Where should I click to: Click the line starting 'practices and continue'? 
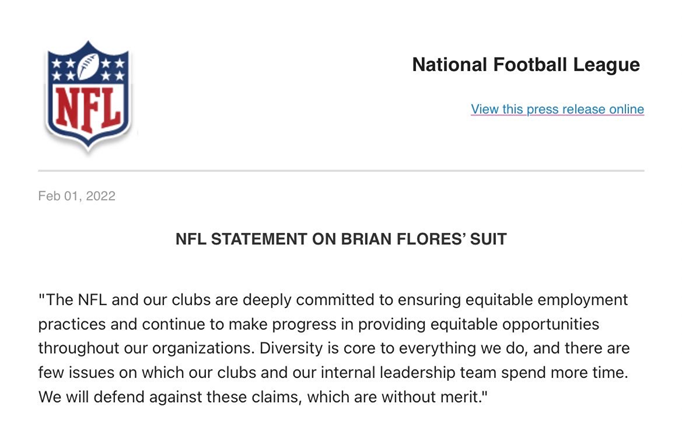coord(319,324)
